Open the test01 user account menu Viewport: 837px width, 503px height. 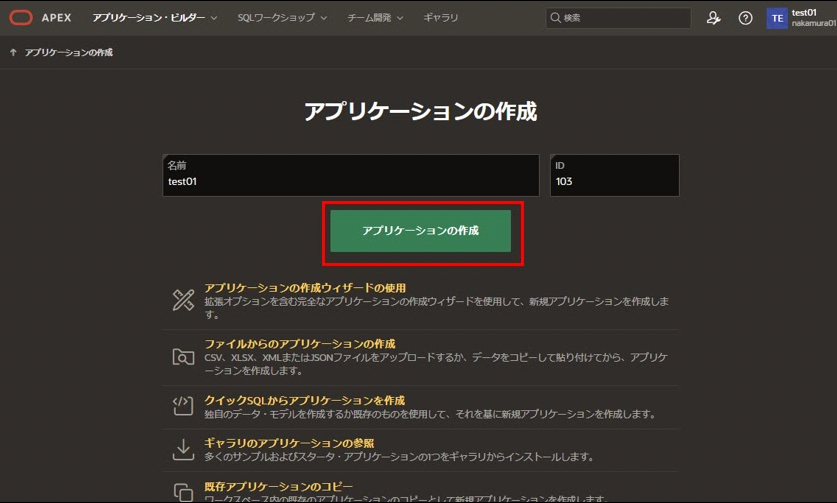pos(812,18)
